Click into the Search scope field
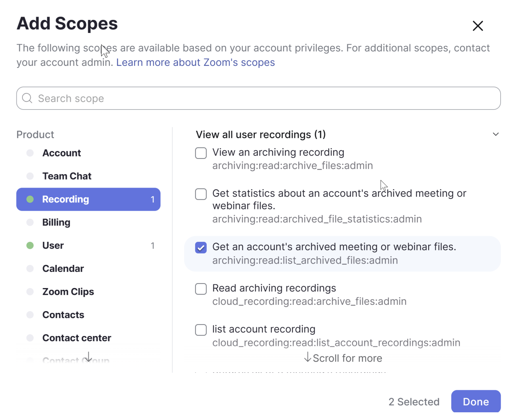 [x=259, y=98]
